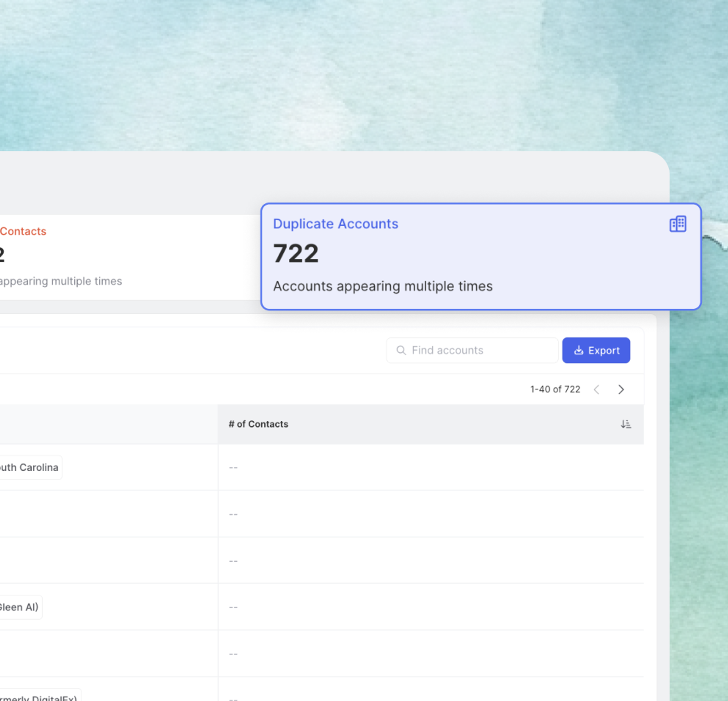Click the magnifier icon in Find accounts field
The height and width of the screenshot is (701, 728).
pyautogui.click(x=401, y=350)
